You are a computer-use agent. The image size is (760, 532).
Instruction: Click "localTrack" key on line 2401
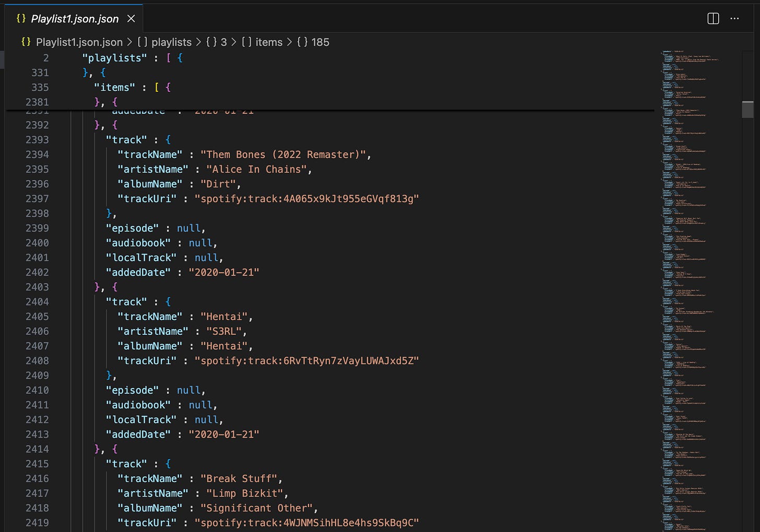[141, 258]
